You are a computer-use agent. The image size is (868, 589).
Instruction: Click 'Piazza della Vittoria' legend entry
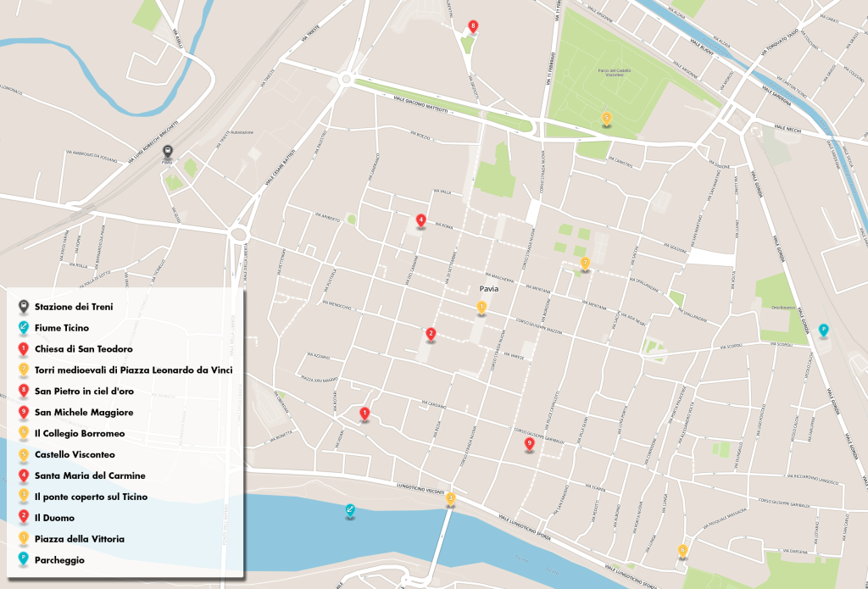point(80,538)
